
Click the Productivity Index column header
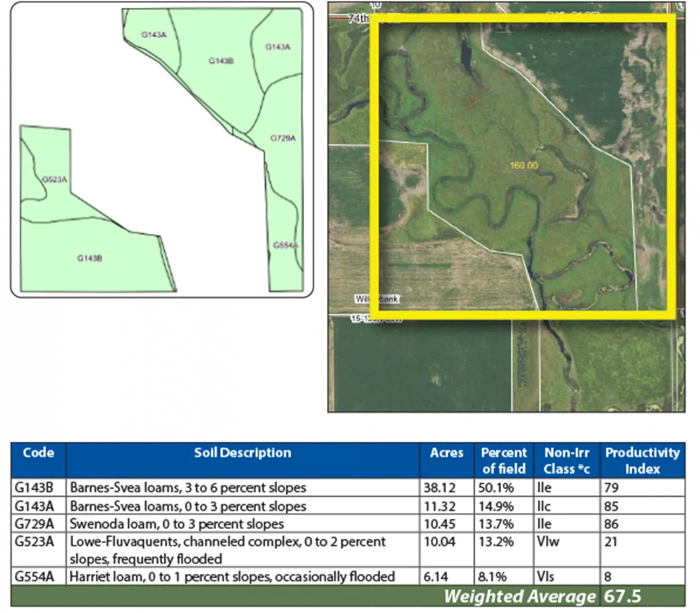pos(642,460)
